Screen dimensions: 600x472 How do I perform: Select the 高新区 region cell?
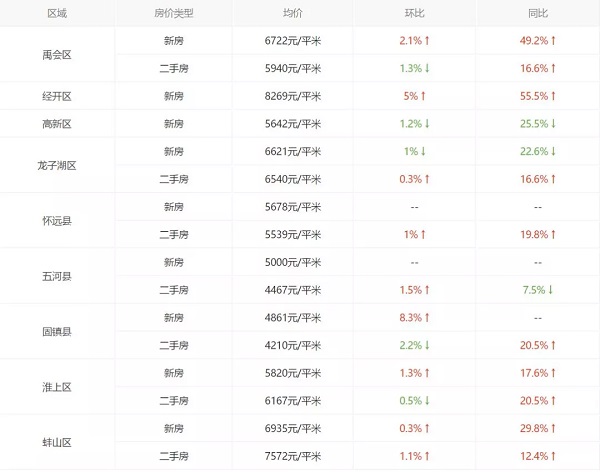tap(57, 124)
